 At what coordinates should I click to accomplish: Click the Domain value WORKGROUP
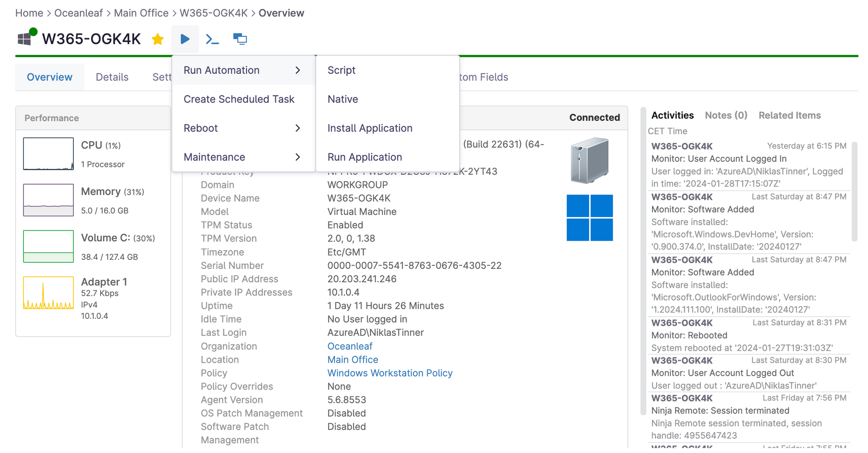click(x=358, y=185)
